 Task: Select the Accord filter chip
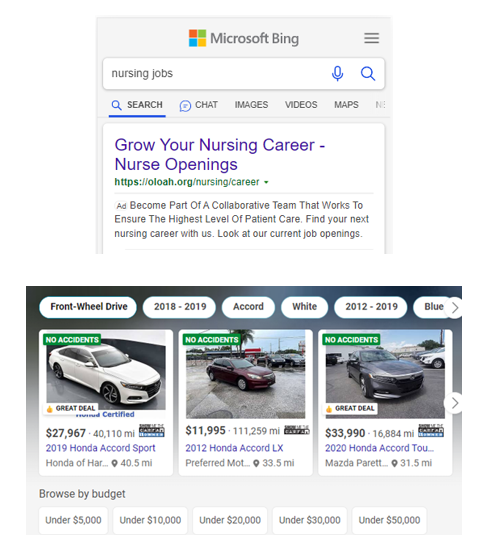pos(248,307)
